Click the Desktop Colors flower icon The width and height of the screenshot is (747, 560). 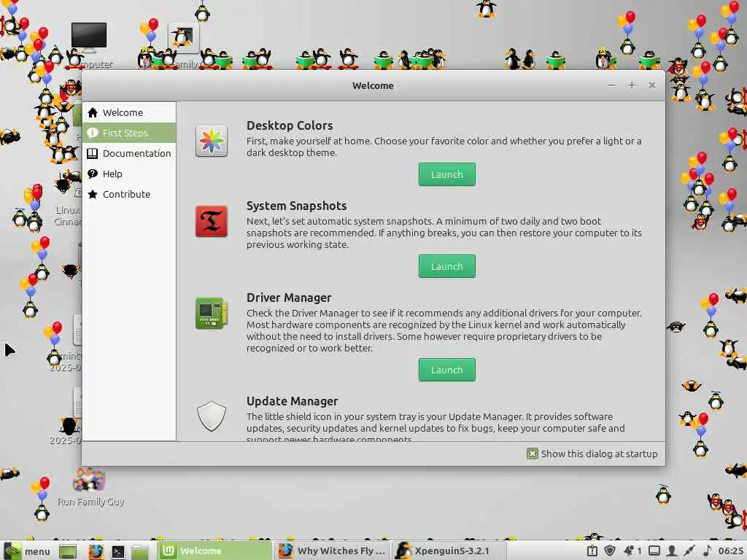[212, 141]
